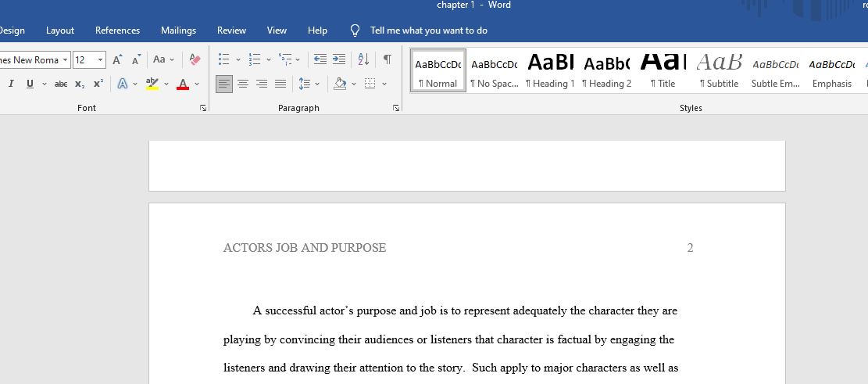Open the font name dropdown
The image size is (868, 384).
pos(66,60)
